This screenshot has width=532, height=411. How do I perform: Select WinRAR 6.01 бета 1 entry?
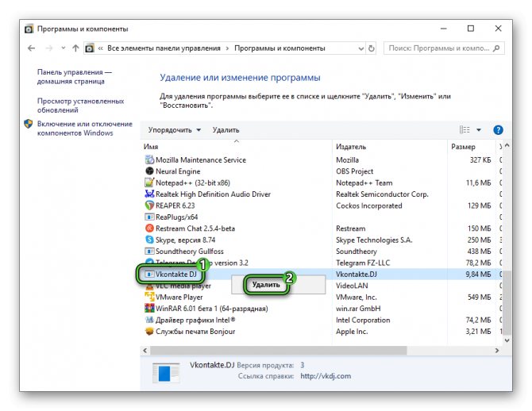212,309
